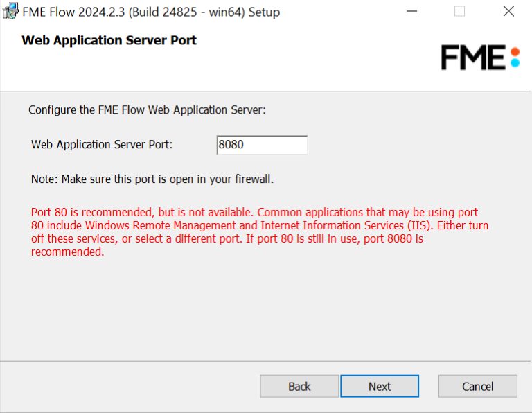This screenshot has height=413, width=532.
Task: Click the bold Web Application Server Port heading
Action: [109, 40]
